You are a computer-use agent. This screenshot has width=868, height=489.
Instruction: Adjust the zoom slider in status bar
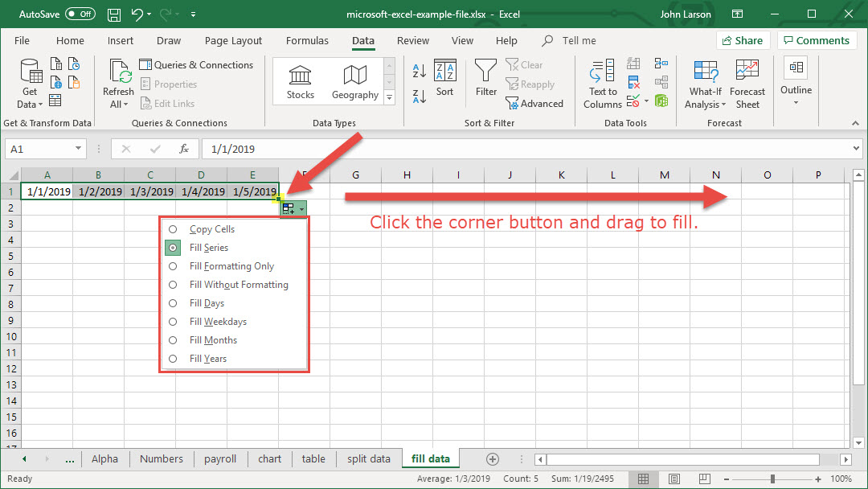[x=772, y=479]
